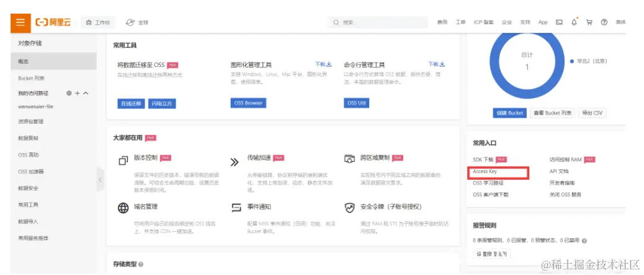Screen dimensions: 644x275
Task: Open the help question-mark icon
Action: click(604, 22)
